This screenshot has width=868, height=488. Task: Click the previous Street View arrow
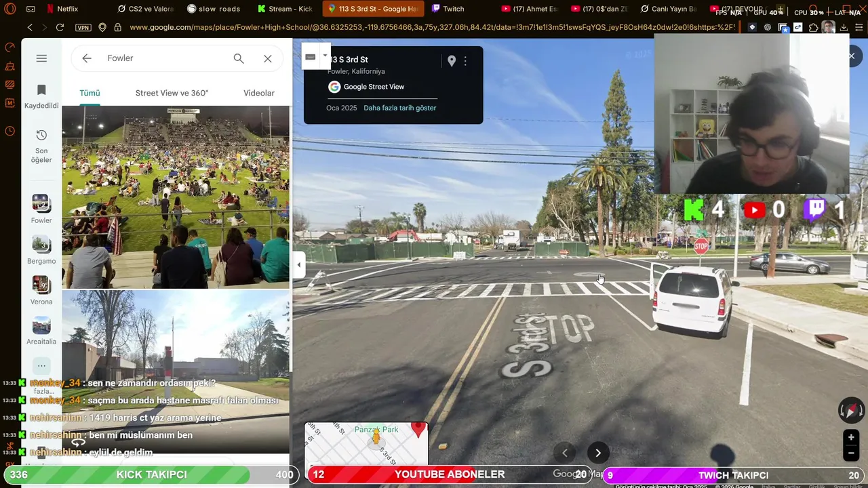coord(564,453)
